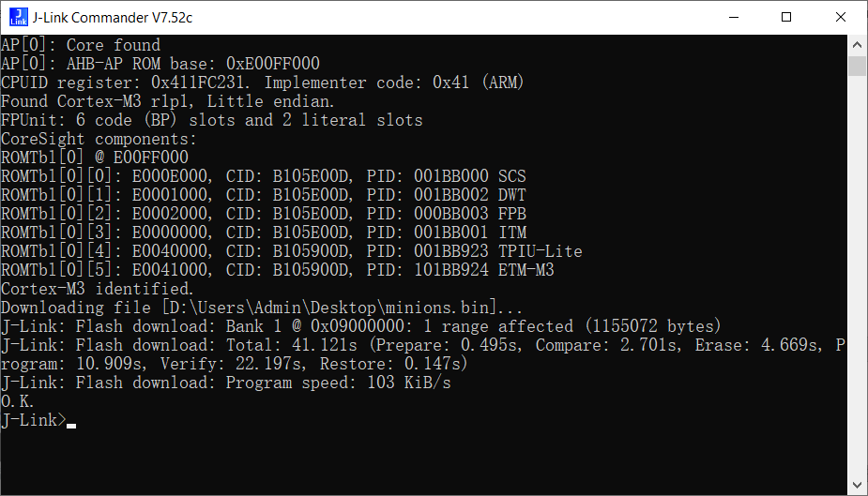868x496 pixels.
Task: Click the ROMTbl row ending in 'ETM-M3'
Action: click(278, 270)
